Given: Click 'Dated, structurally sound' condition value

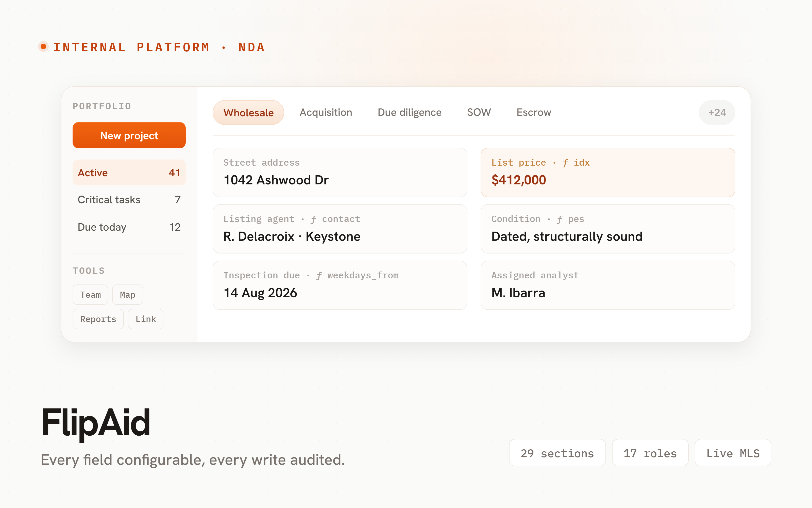Looking at the screenshot, I should point(567,237).
